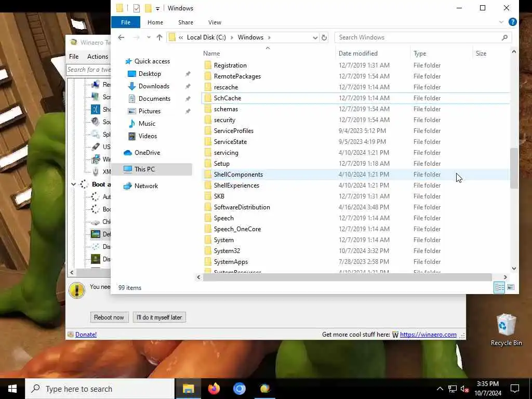Open the Recycle Bin desktop icon

point(506,330)
